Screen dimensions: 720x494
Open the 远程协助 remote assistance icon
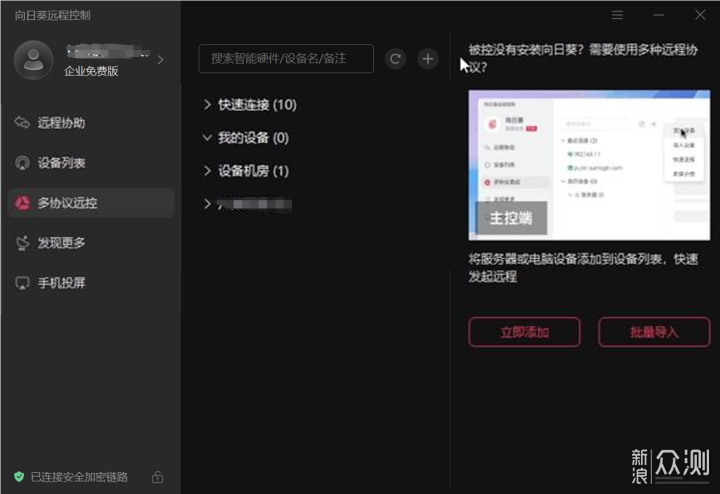(x=22, y=123)
